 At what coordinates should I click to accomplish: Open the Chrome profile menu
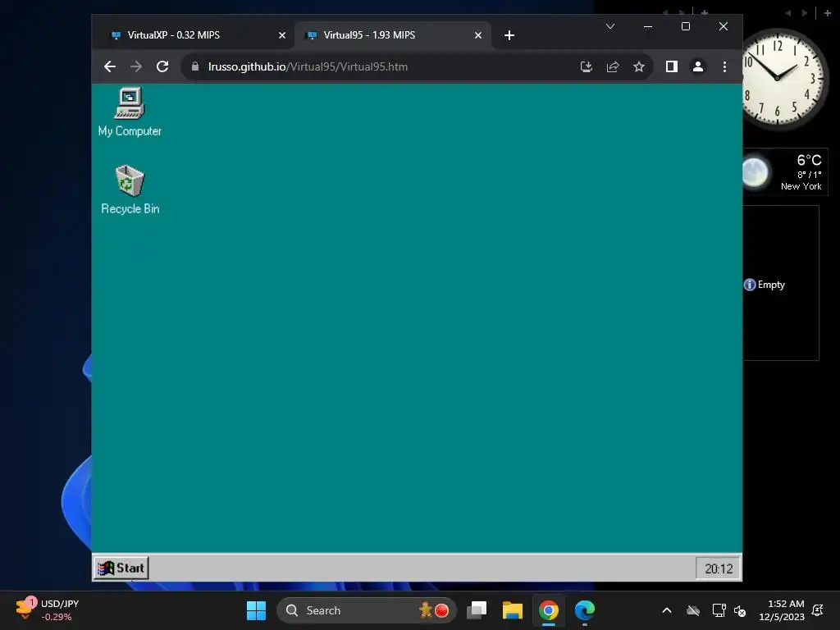point(697,66)
